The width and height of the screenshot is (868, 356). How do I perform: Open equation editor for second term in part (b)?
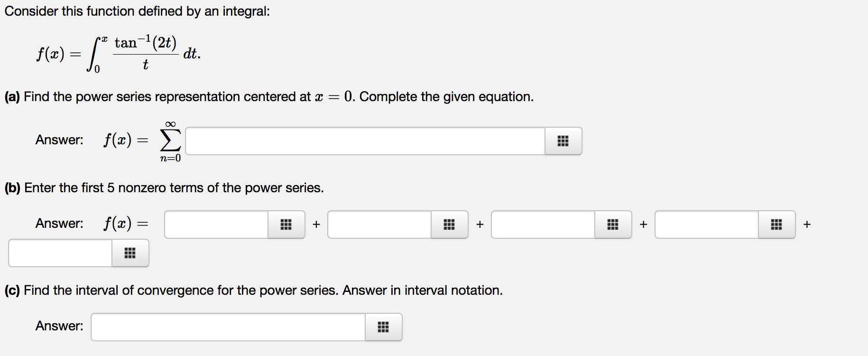pos(450,225)
